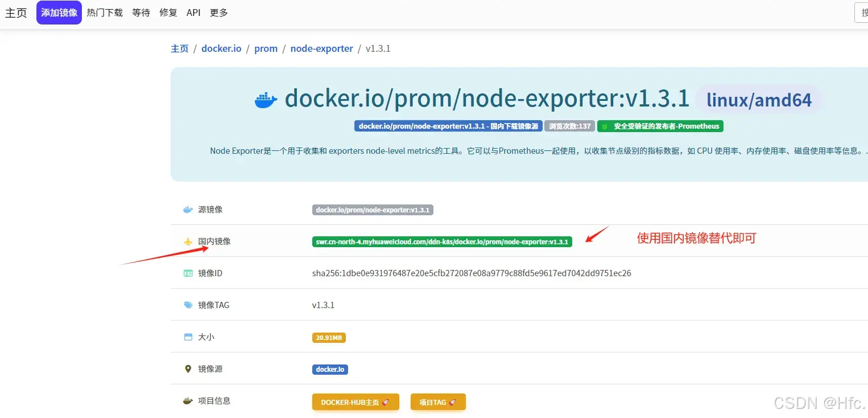This screenshot has width=868, height=418.
Task: Click the 20.91MB size badge
Action: [329, 338]
